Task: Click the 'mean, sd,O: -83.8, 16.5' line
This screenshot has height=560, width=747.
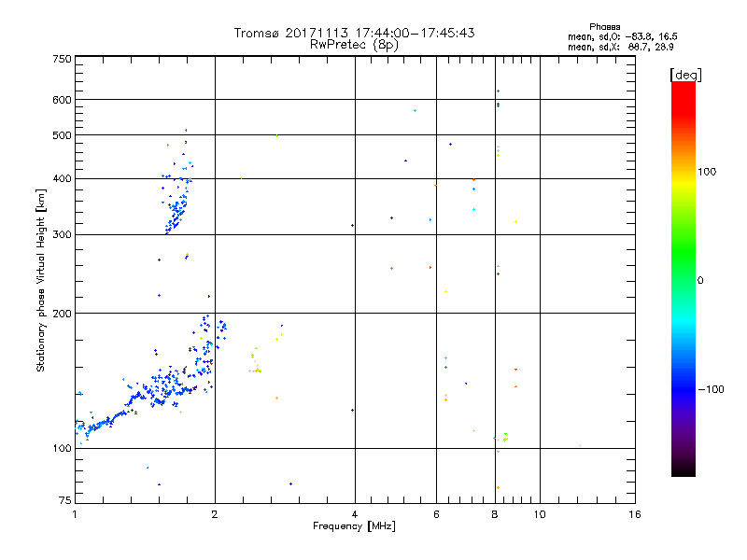Action: pos(622,36)
